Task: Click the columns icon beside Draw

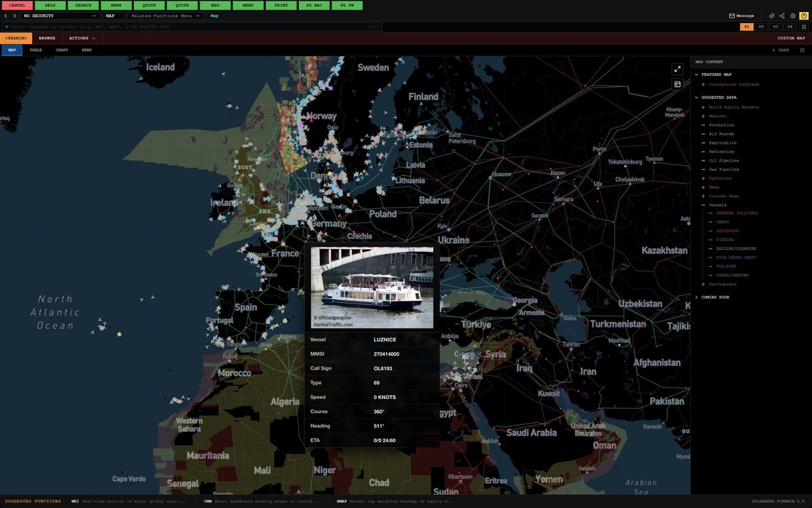Action: (803, 50)
